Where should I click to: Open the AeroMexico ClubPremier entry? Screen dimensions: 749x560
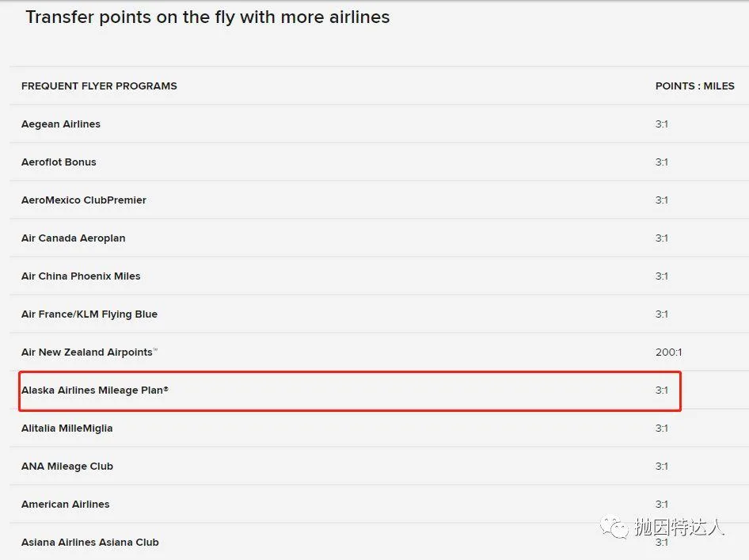coord(84,200)
